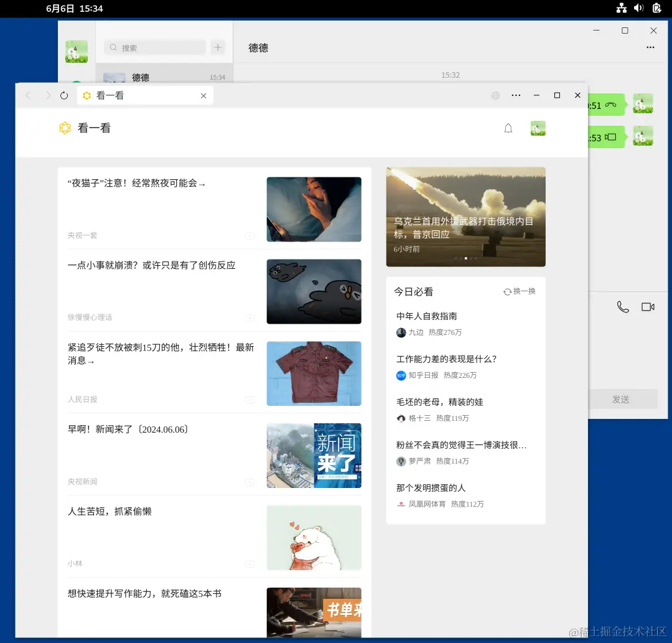This screenshot has height=643, width=672.
Task: Select the 德德 chat in WeChat list
Action: tap(164, 73)
